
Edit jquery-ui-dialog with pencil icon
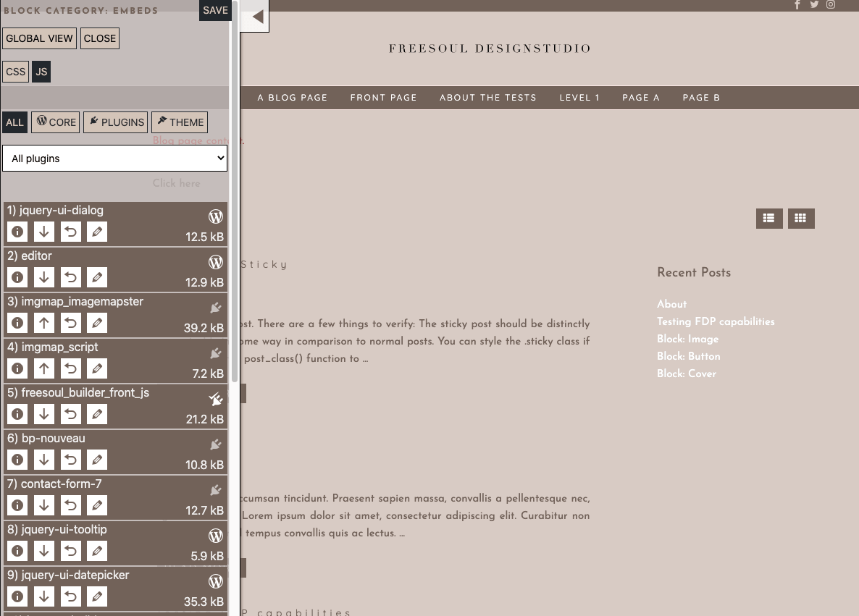[x=97, y=232]
